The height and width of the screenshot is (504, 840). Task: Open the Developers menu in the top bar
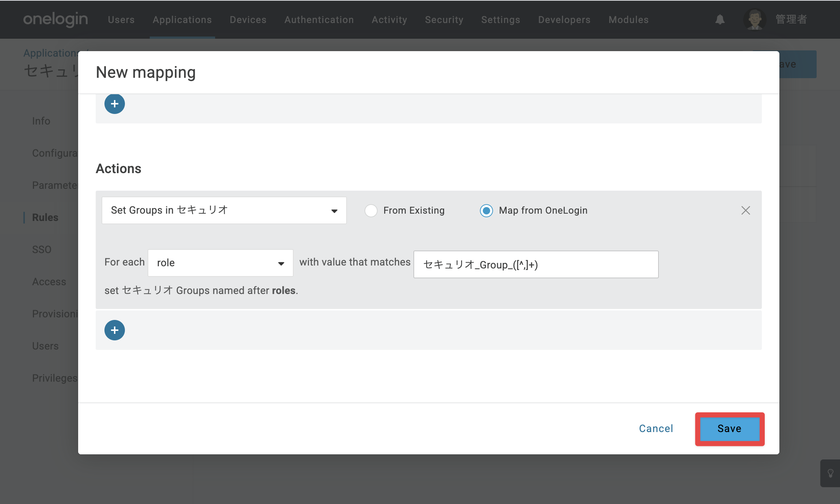(x=564, y=20)
